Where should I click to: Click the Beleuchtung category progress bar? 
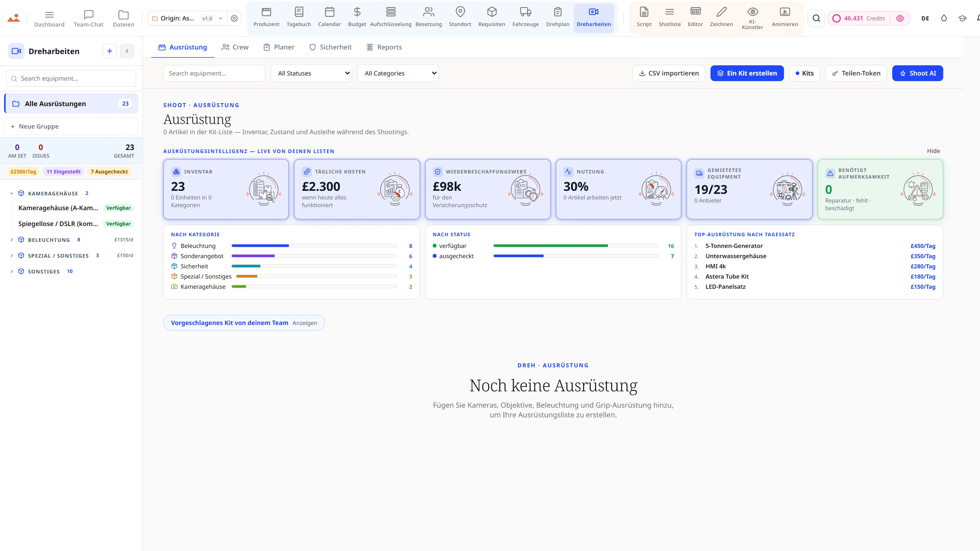pyautogui.click(x=314, y=246)
